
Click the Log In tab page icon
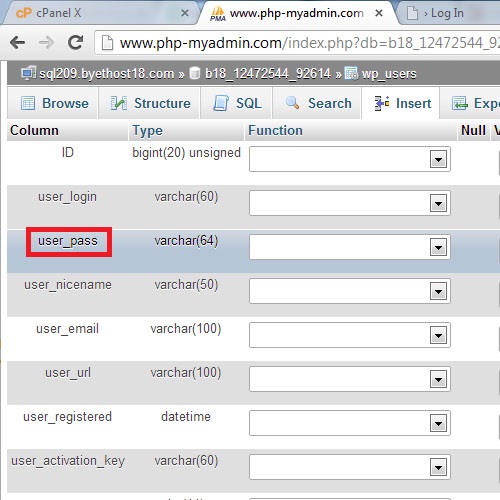(x=412, y=13)
